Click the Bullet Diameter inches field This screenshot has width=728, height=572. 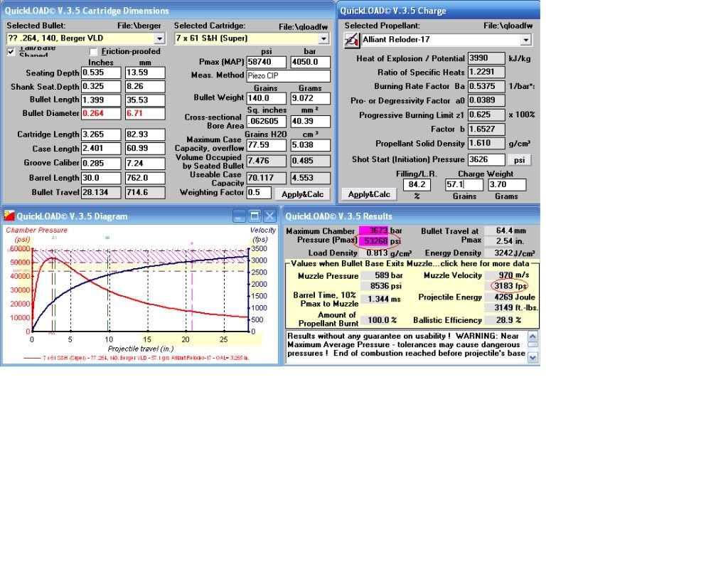(x=101, y=113)
